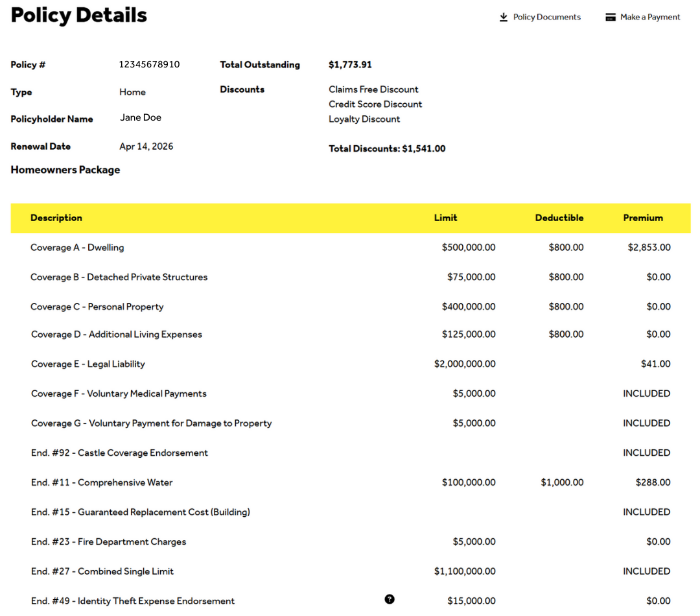Click the Premium column header
The image size is (700, 616).
[642, 218]
